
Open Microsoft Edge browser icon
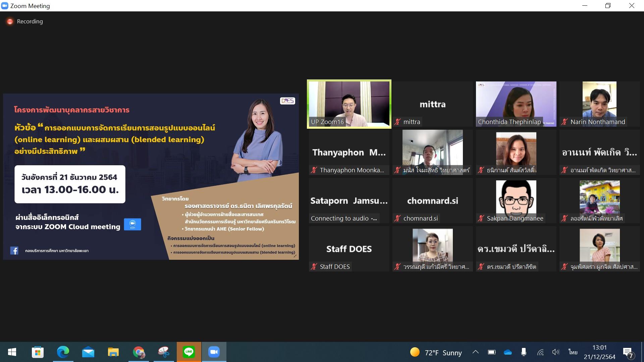(63, 352)
